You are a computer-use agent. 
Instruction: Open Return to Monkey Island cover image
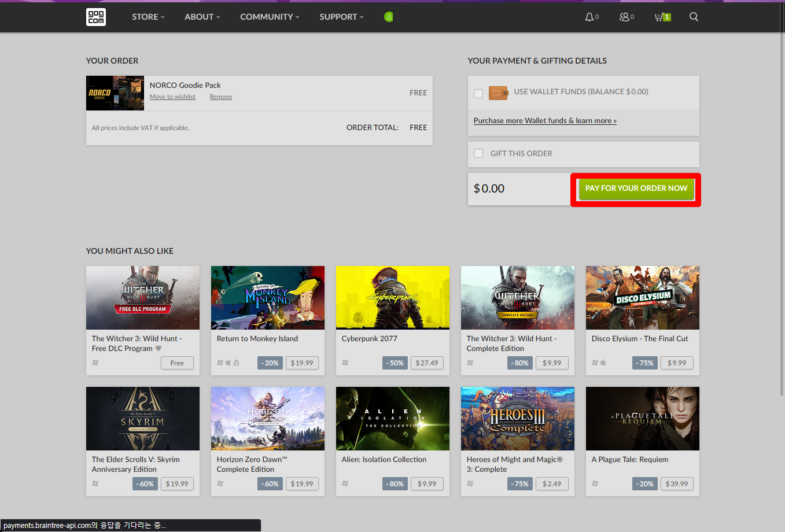(x=268, y=298)
